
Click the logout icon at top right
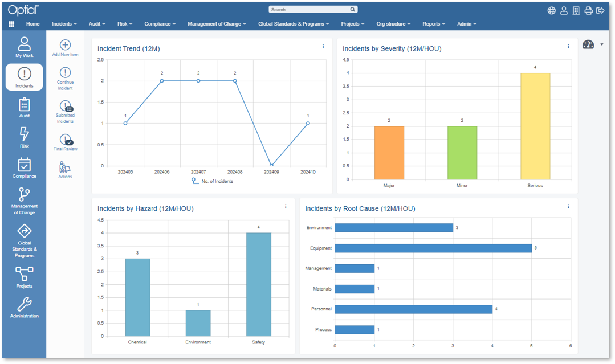click(x=600, y=10)
